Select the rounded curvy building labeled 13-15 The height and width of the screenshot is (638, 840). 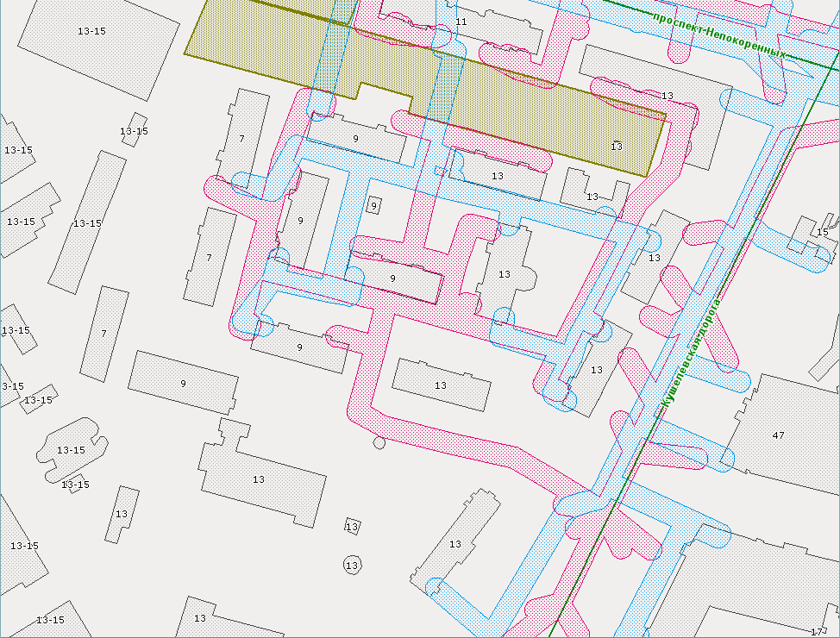(x=69, y=448)
